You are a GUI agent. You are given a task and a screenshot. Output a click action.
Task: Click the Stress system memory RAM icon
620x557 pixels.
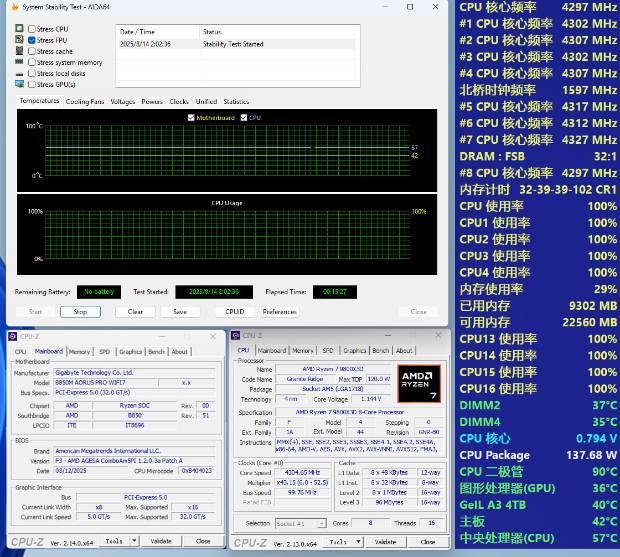19,62
